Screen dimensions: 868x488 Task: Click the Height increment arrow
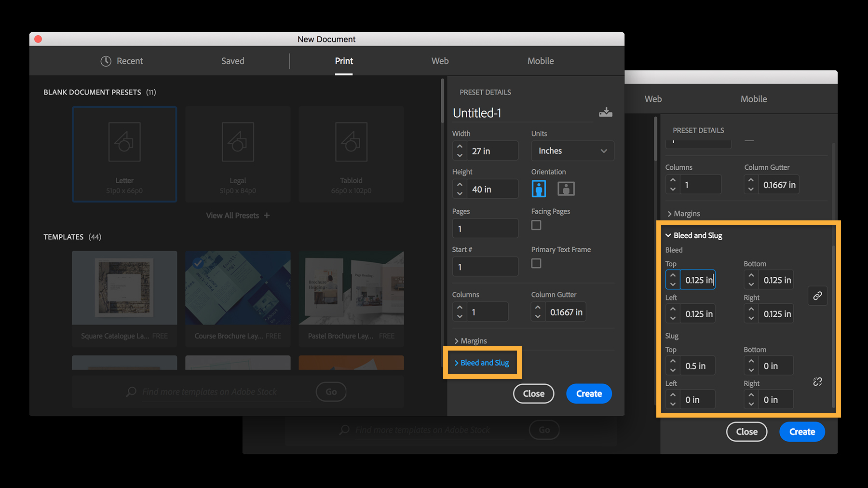[x=459, y=185]
